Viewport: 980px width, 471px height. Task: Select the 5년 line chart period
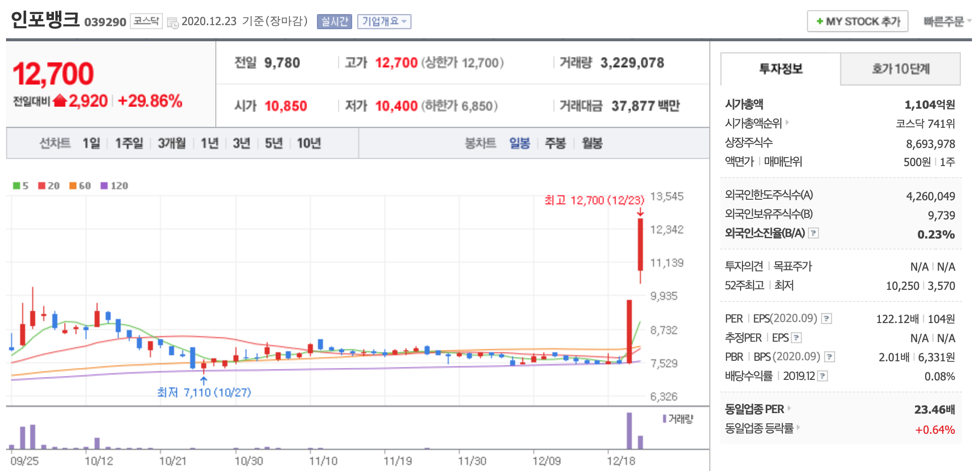click(x=274, y=143)
